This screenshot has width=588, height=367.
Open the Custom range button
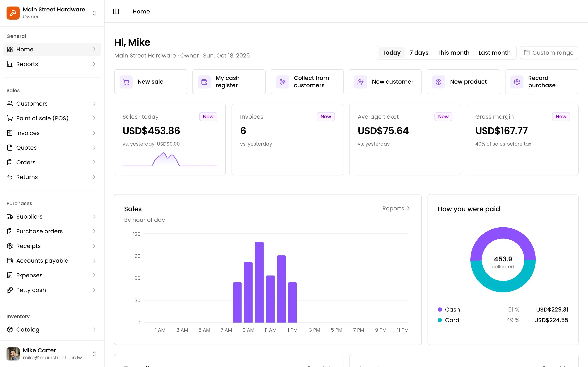pos(549,53)
